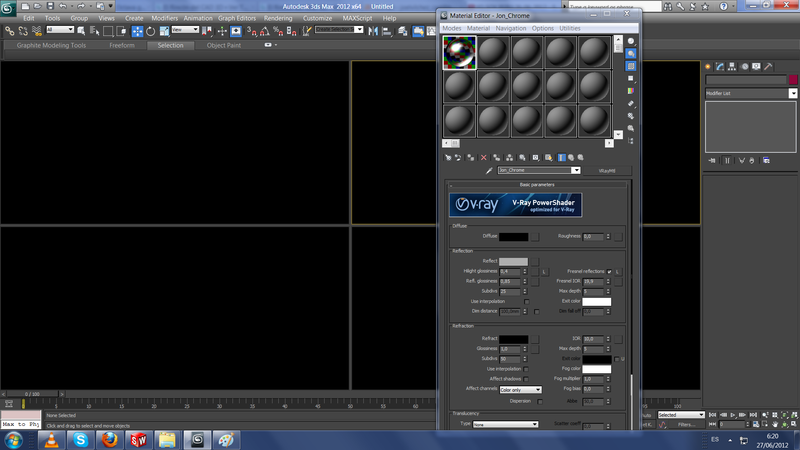The image size is (800, 450).
Task: Open the Jon_Chrome material name dropdown
Action: [x=576, y=170]
